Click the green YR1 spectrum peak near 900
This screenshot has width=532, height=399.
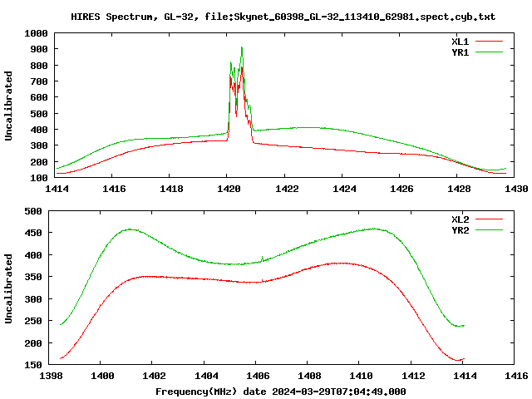coord(242,48)
